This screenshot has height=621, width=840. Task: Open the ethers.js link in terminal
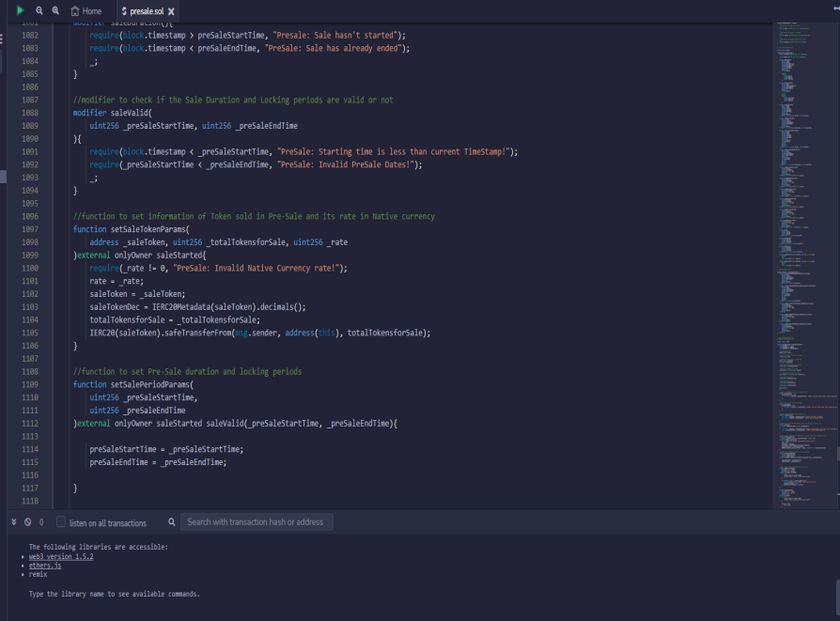point(46,566)
